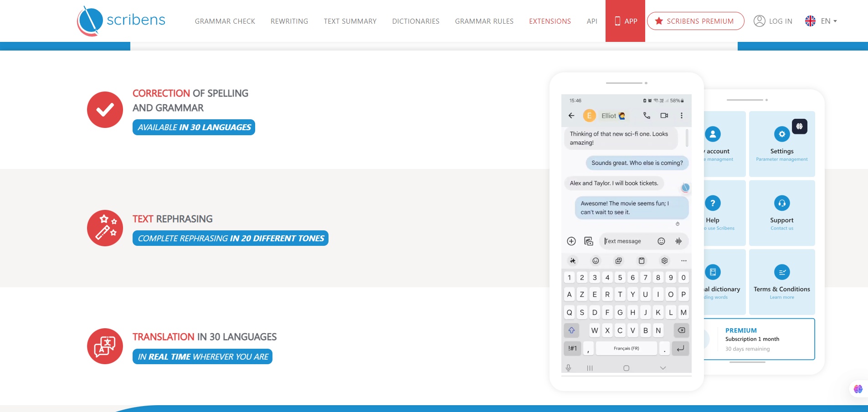Viewport: 868px width, 412px height.
Task: Tap the gallery icon beside the message field
Action: tap(589, 241)
